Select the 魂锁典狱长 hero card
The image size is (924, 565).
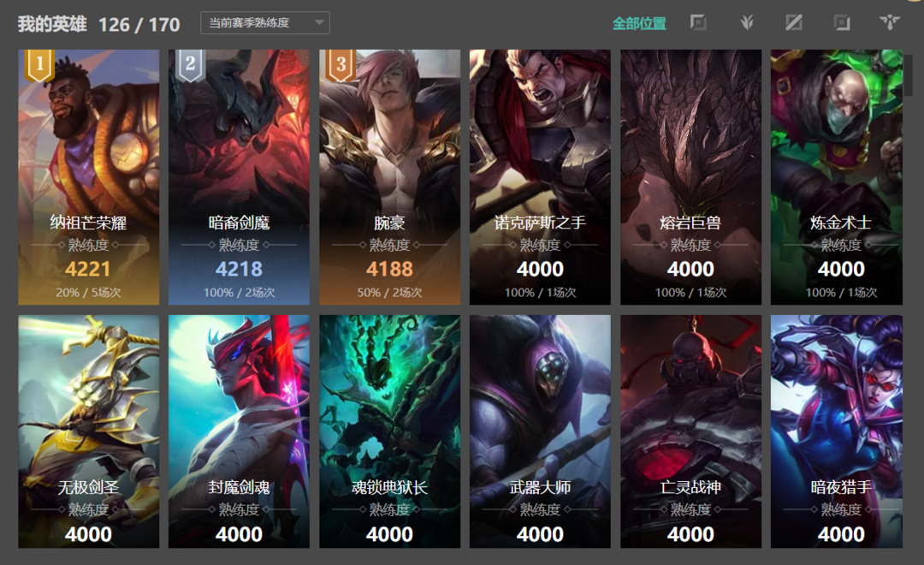click(x=389, y=431)
